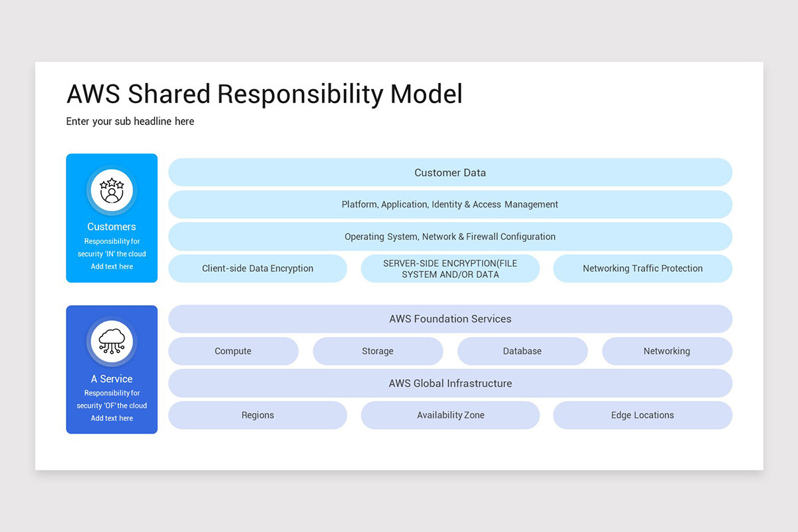Select the Client-side Data Encryption pill

[258, 269]
